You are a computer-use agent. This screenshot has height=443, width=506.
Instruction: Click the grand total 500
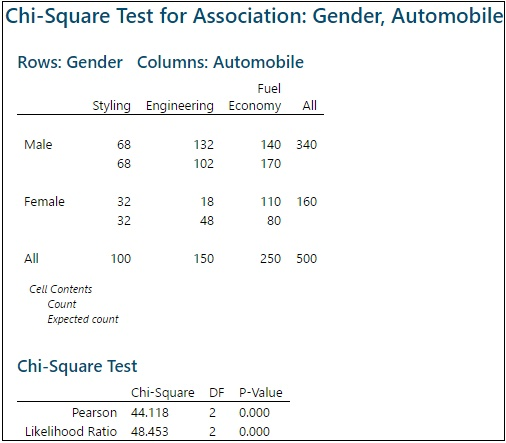(307, 259)
